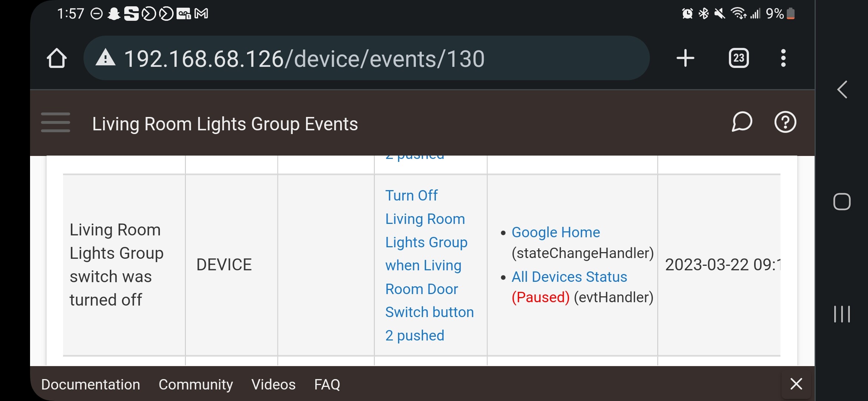Open the hamburger navigation menu
The image size is (868, 401).
[56, 122]
